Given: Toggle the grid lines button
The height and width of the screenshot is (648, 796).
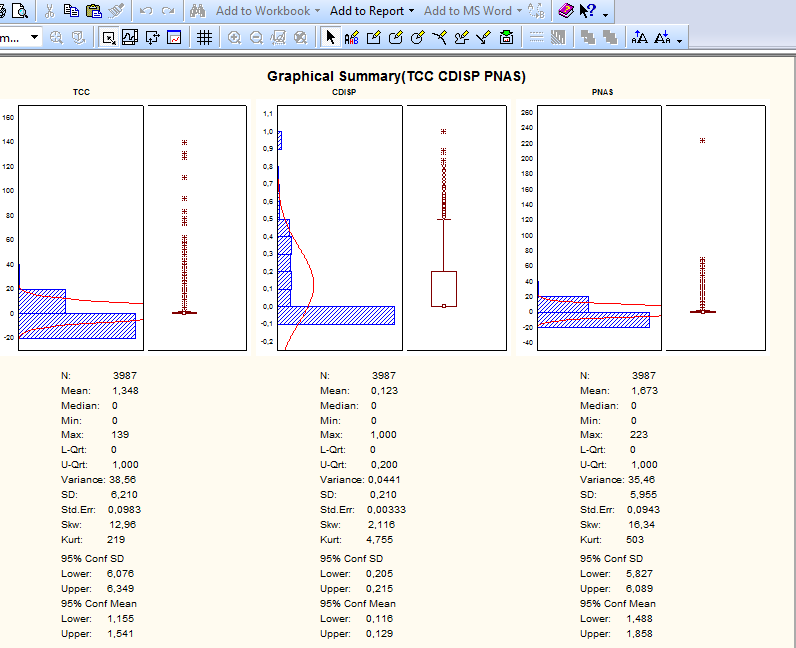Looking at the screenshot, I should (x=204, y=38).
